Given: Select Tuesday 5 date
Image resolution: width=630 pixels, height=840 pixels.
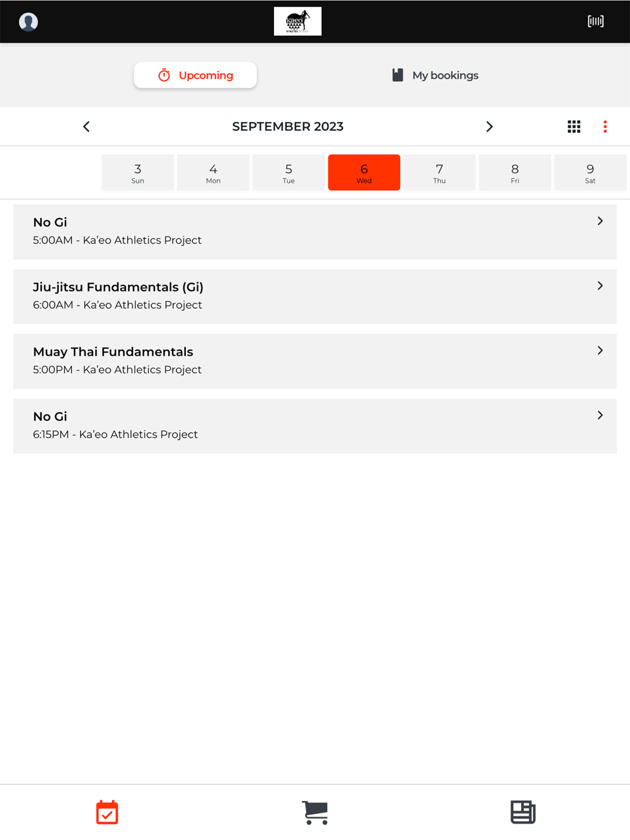Looking at the screenshot, I should pyautogui.click(x=289, y=173).
